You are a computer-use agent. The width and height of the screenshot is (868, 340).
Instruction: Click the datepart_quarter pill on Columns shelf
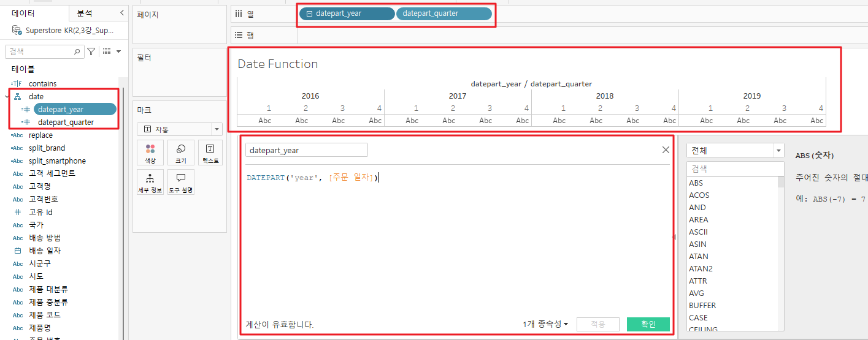(x=444, y=13)
